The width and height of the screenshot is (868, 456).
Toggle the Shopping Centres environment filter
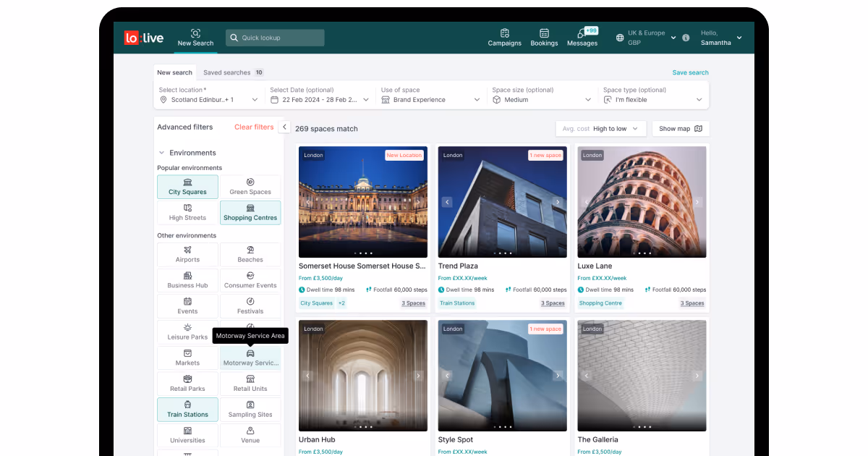[x=250, y=212]
